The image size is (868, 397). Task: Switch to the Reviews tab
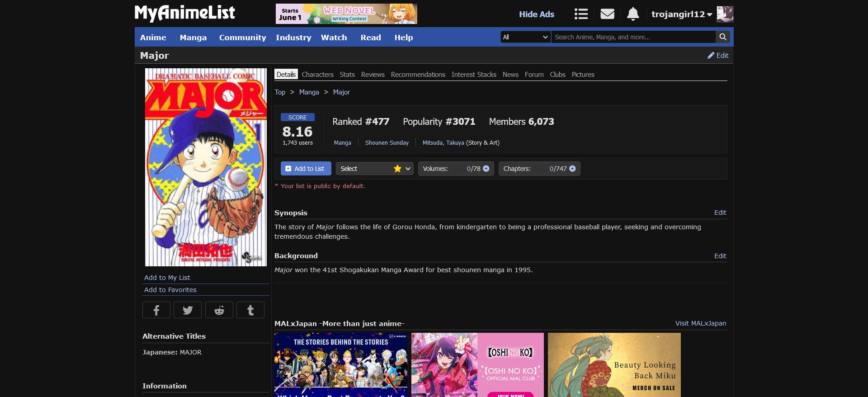coord(373,75)
